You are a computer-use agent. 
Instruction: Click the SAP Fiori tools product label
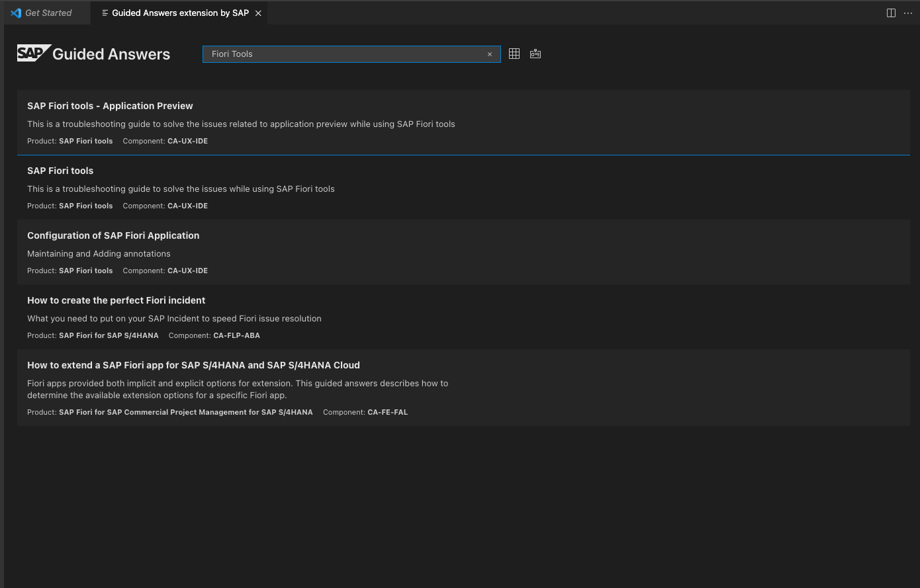85,141
